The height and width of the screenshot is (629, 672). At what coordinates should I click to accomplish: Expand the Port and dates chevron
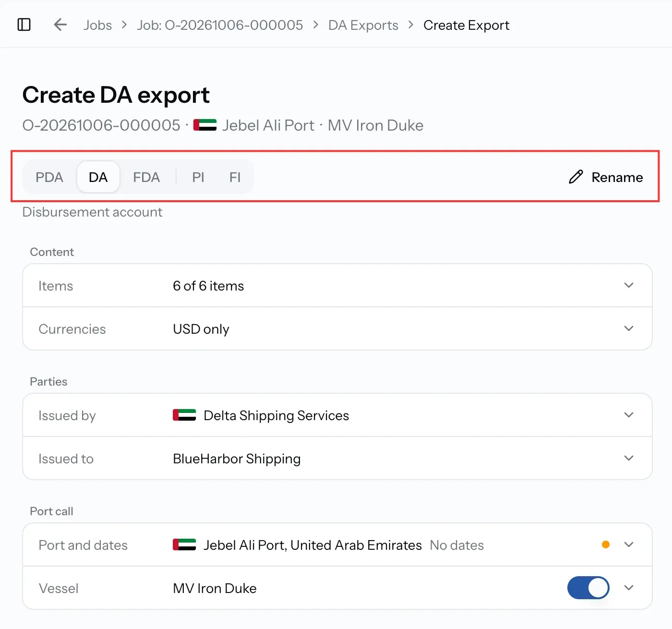pos(629,544)
